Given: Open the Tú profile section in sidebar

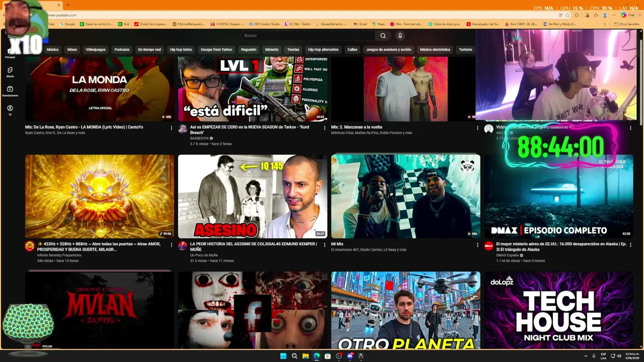Looking at the screenshot, I should pos(10,110).
